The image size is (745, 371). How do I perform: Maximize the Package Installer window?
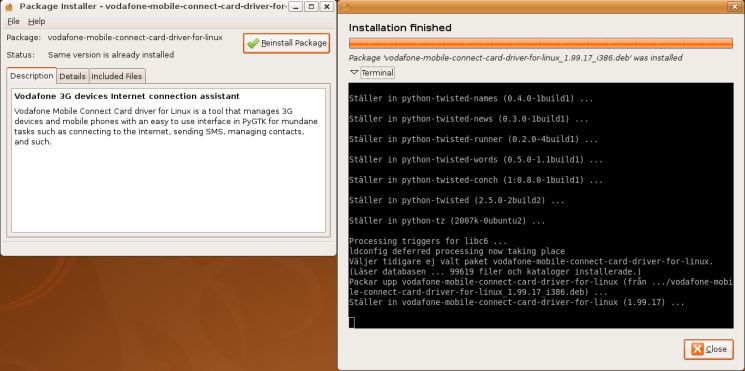(x=311, y=7)
